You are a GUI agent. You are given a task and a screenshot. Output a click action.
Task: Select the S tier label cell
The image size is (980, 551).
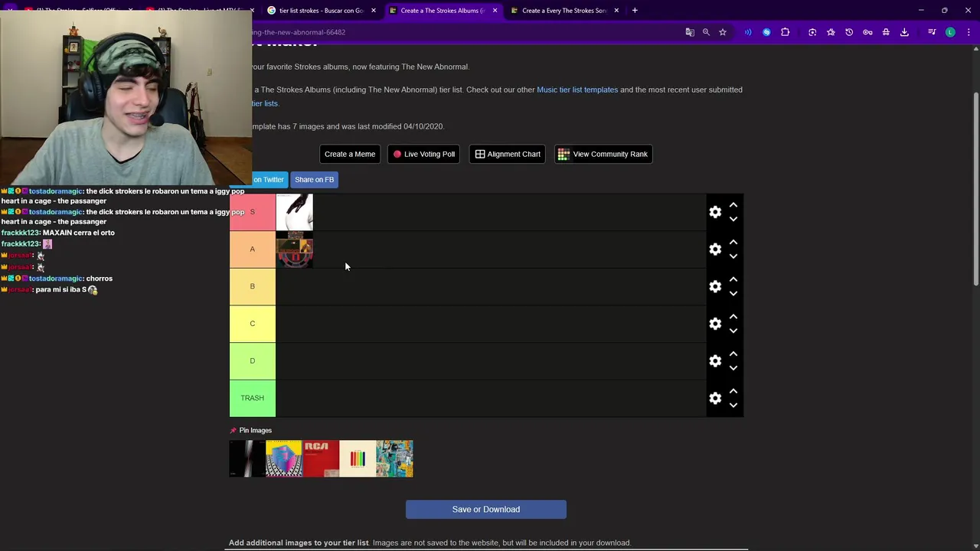pyautogui.click(x=253, y=212)
